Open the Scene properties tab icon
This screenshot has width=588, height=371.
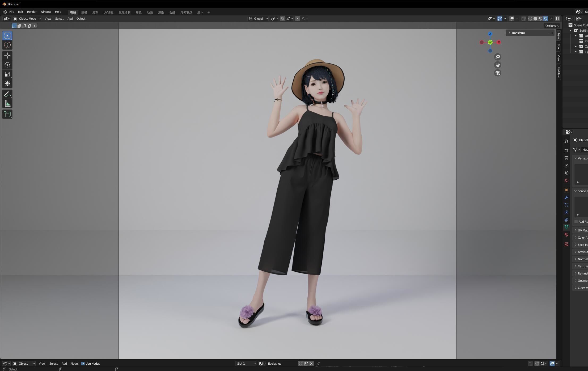click(566, 173)
